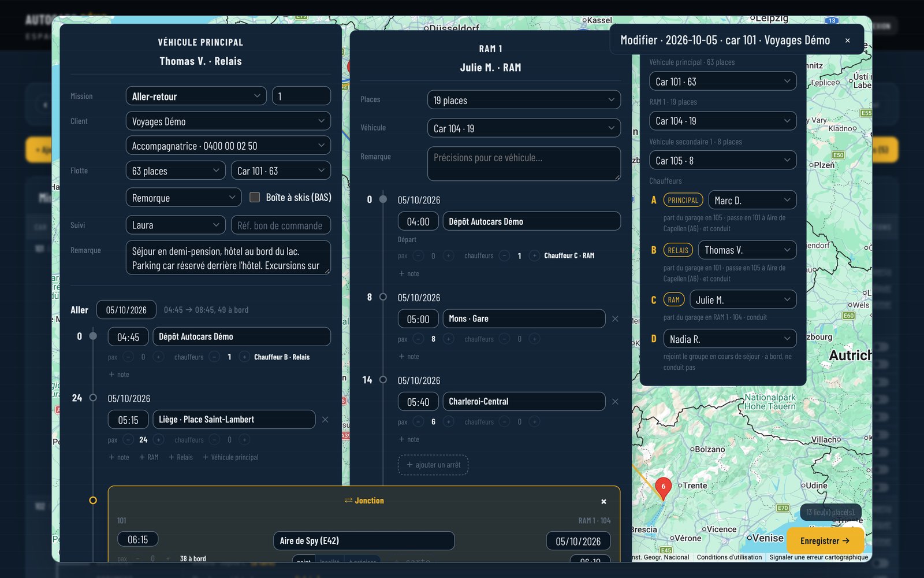Remove a chauffeur at RAM Dépôt 04:00
This screenshot has height=578, width=924.
[504, 255]
